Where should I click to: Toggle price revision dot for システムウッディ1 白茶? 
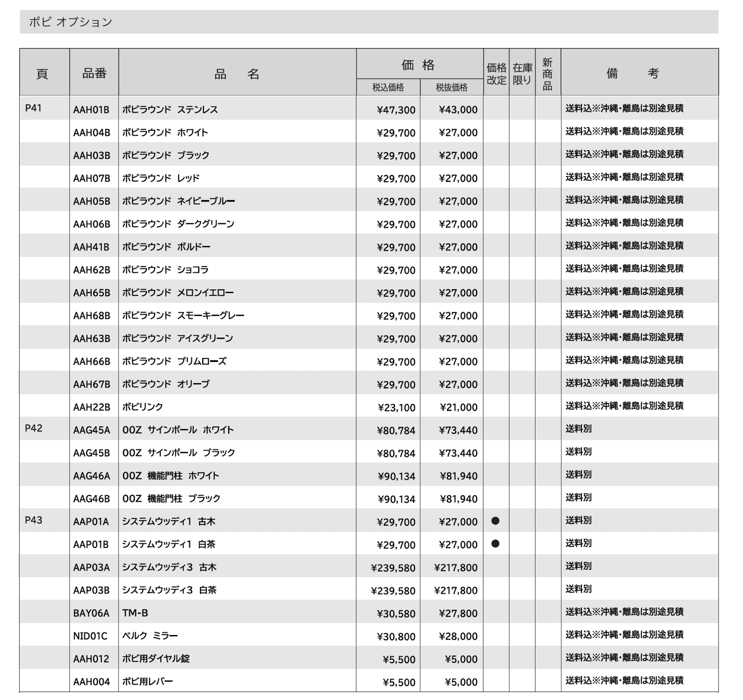[x=496, y=544]
